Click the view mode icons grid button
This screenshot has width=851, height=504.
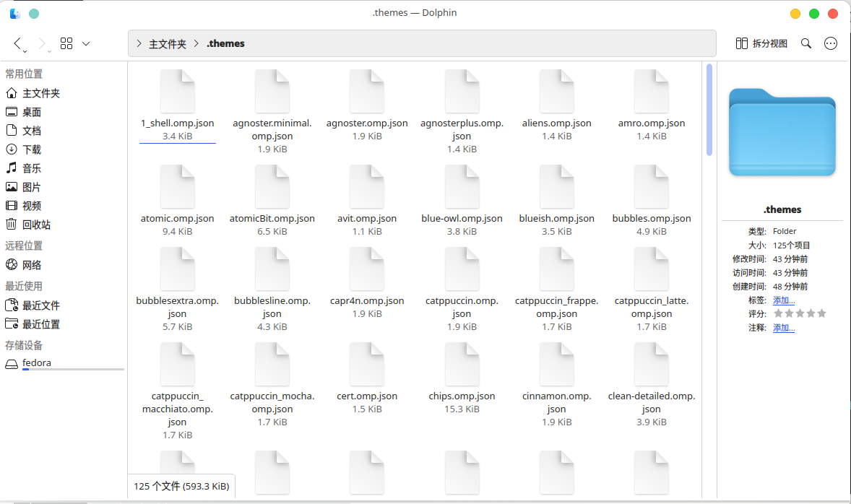[x=66, y=44]
